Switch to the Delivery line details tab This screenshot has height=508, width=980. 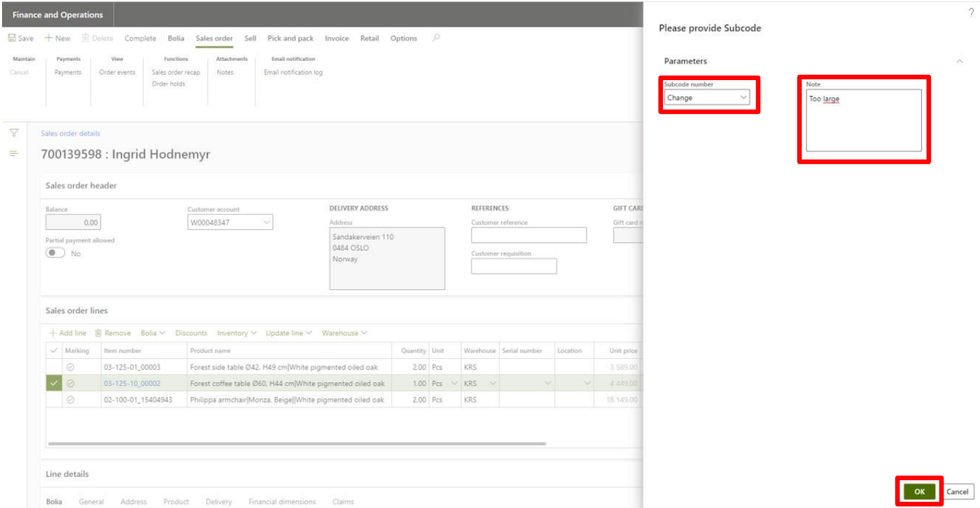(x=218, y=502)
